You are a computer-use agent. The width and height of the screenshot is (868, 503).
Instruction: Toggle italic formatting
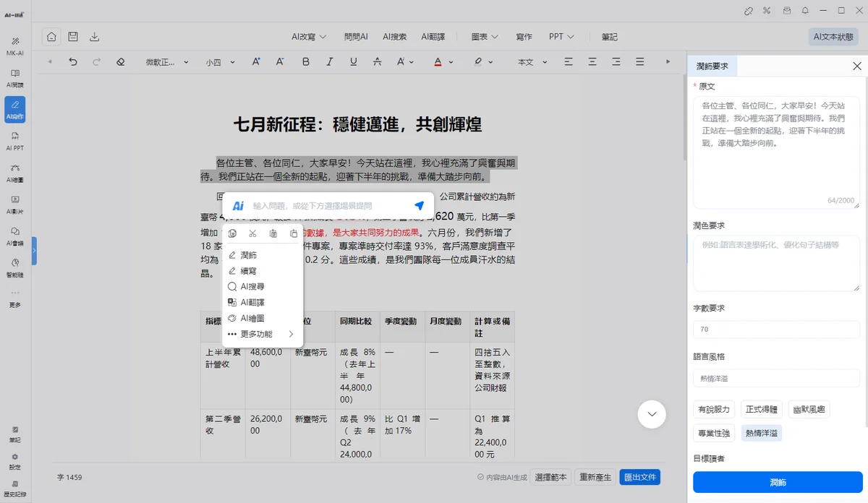(x=329, y=62)
